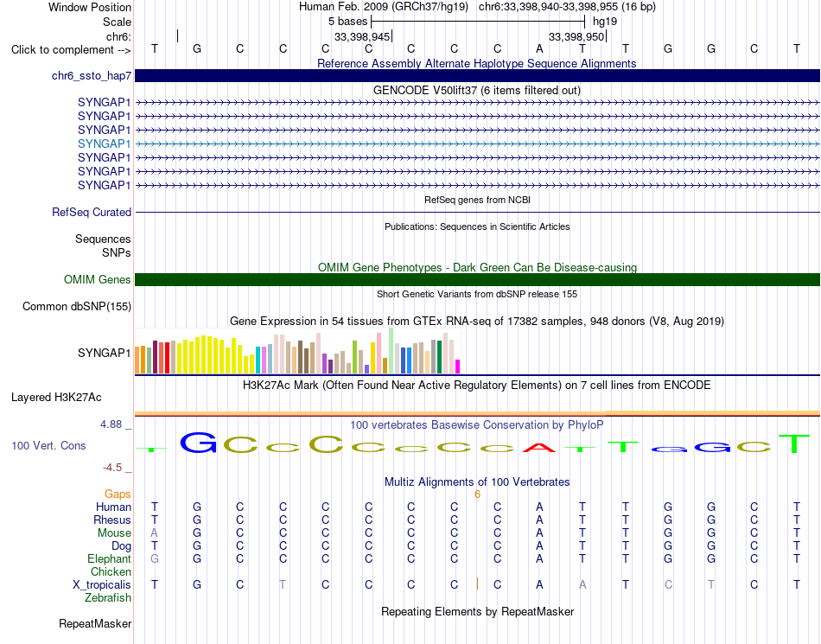
Task: Open 'Publications: Sequences in Scientific Articles' title
Action: [x=477, y=226]
